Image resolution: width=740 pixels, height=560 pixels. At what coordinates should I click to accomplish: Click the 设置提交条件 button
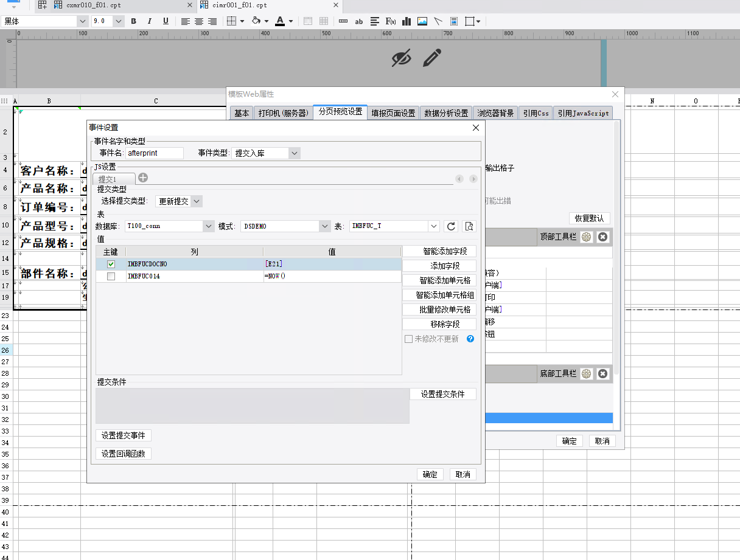[443, 394]
